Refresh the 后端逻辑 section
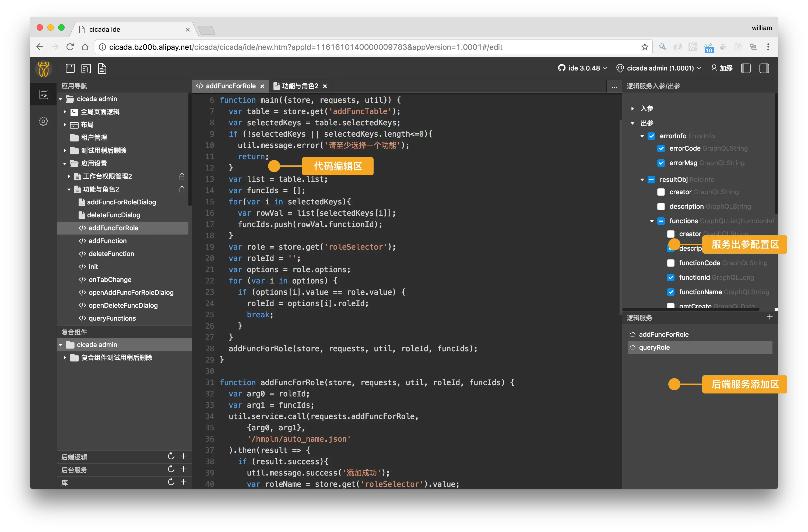Screen dimensions: 808x532 click(171, 456)
